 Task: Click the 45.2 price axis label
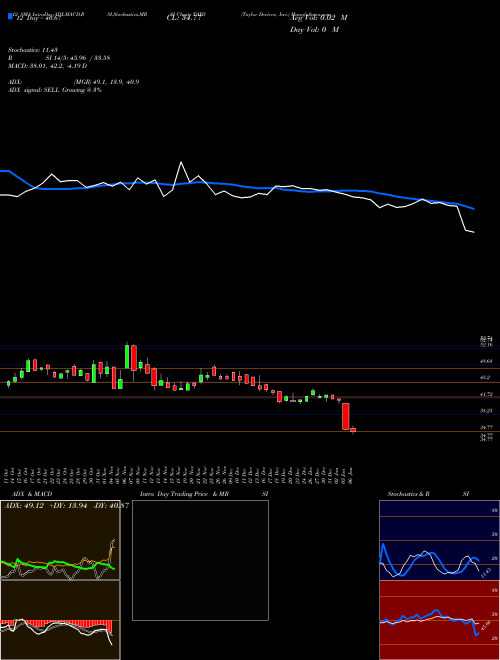click(486, 378)
